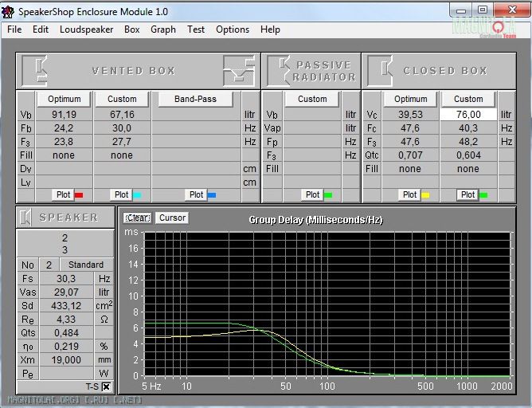Select speaker Xm value 19,000
Viewport: 532px width, 408px height.
point(66,360)
